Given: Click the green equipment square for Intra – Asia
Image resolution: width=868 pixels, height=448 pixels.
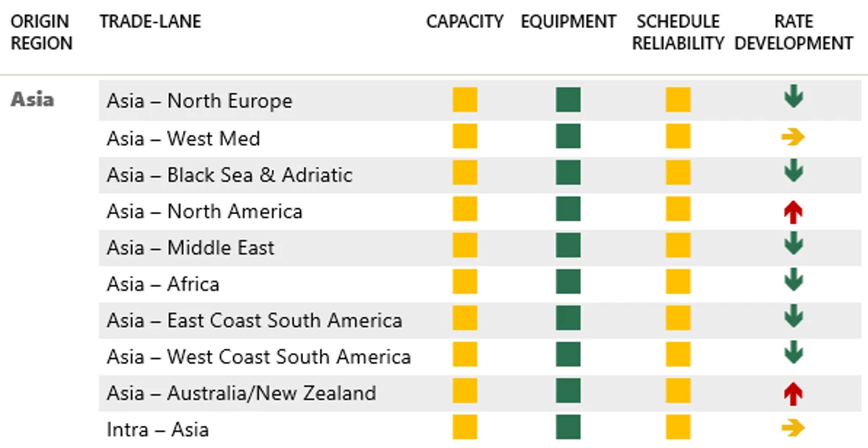Looking at the screenshot, I should (x=568, y=427).
